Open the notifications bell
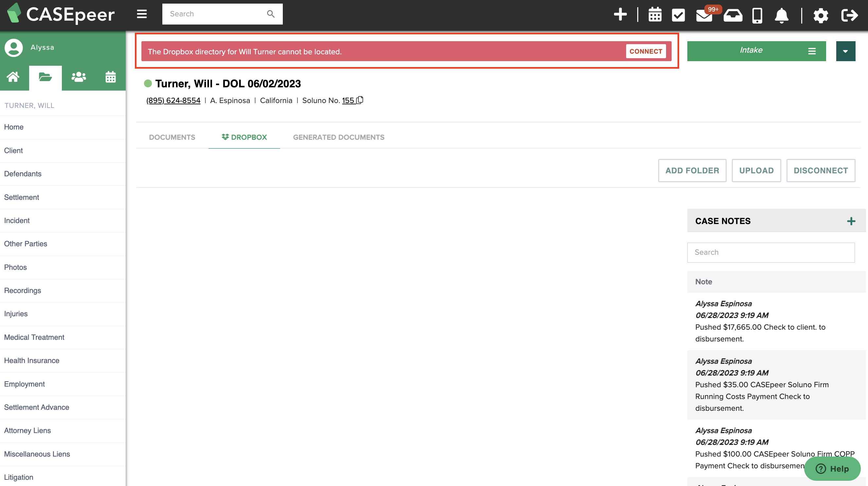Screen dimensions: 868x486 [x=781, y=15]
